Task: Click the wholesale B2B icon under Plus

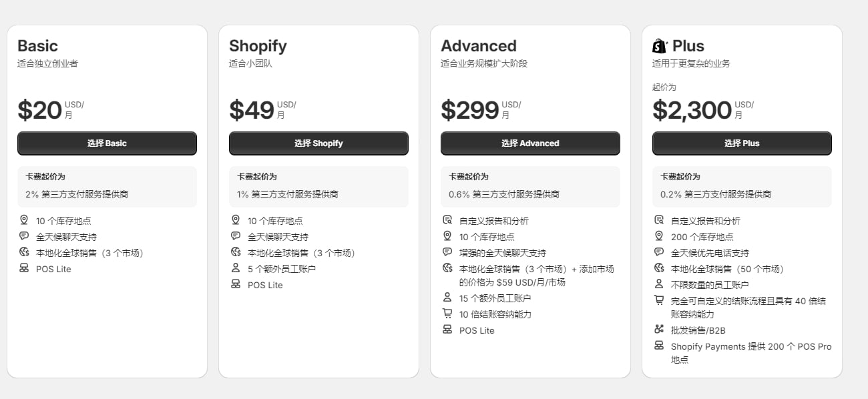Action: click(659, 330)
